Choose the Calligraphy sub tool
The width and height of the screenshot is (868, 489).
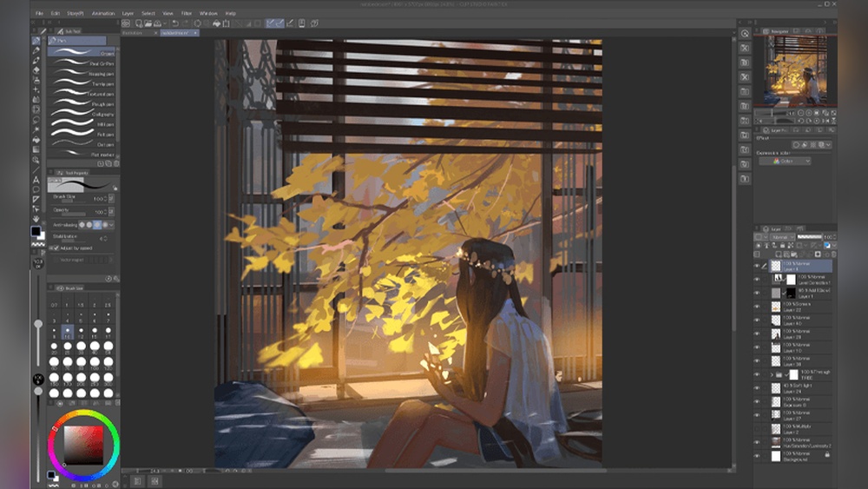pyautogui.click(x=82, y=114)
